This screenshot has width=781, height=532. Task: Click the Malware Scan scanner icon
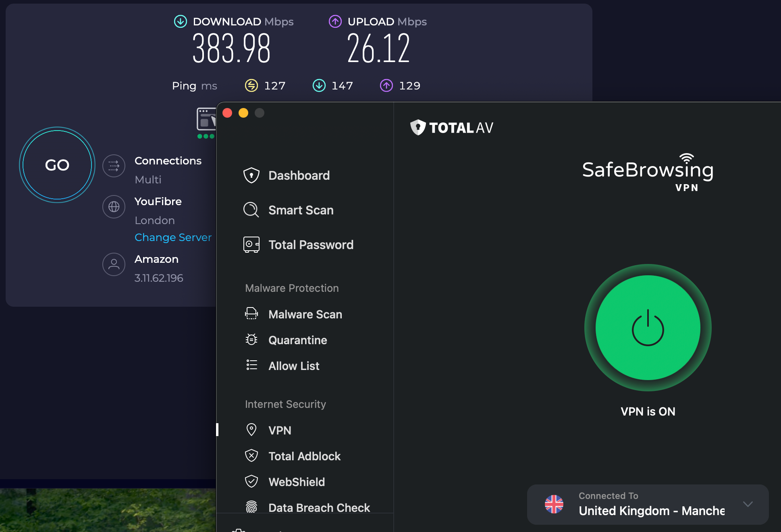[251, 314]
